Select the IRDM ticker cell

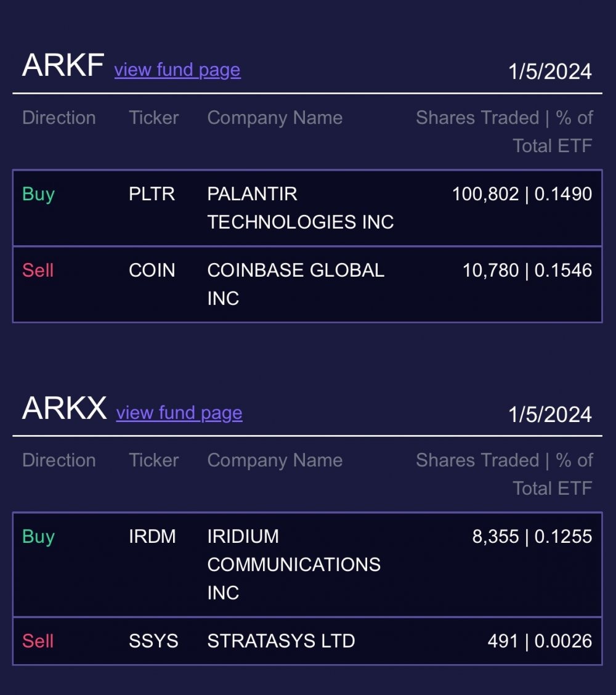(152, 537)
